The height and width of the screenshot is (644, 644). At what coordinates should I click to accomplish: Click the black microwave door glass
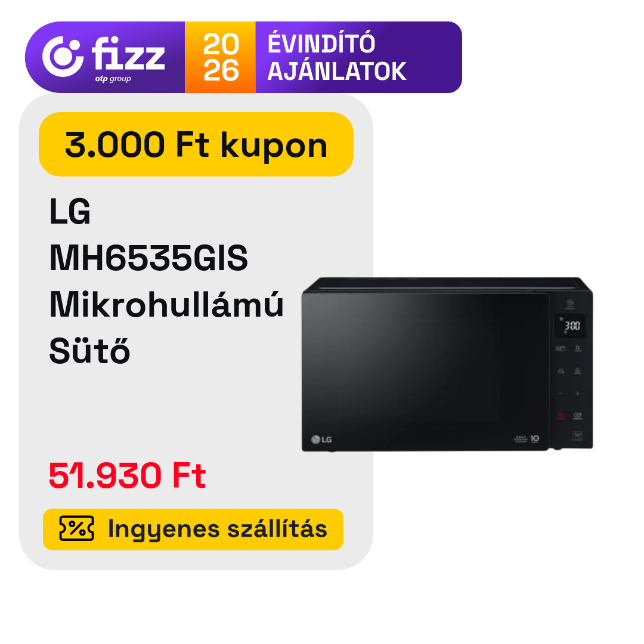tap(426, 371)
